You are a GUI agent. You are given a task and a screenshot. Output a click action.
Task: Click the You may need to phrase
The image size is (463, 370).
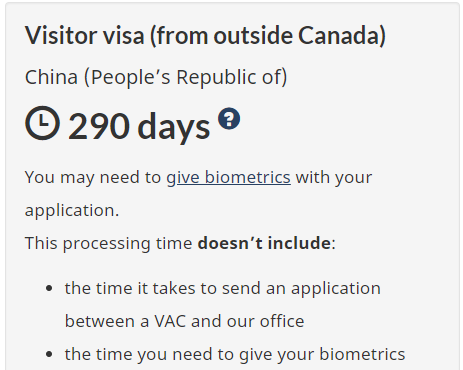tap(93, 177)
